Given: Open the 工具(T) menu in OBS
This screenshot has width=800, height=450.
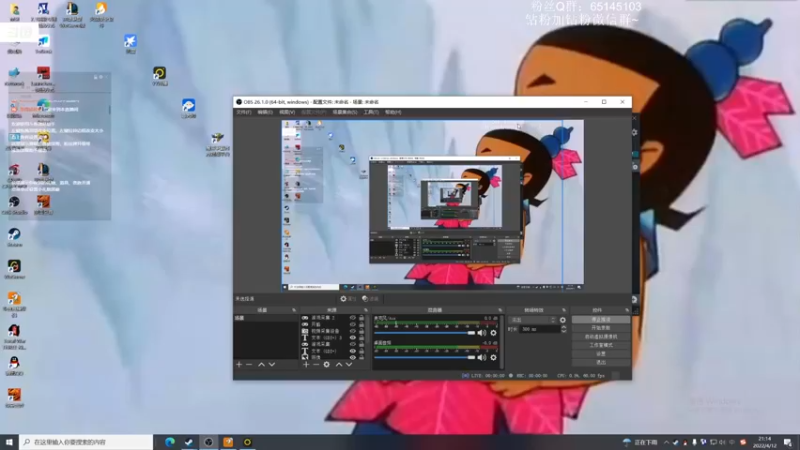Looking at the screenshot, I should coord(371,112).
